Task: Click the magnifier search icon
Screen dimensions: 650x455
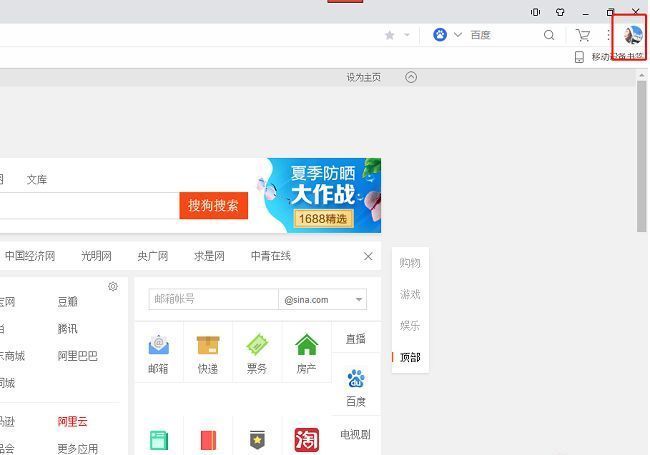Action: click(x=549, y=35)
